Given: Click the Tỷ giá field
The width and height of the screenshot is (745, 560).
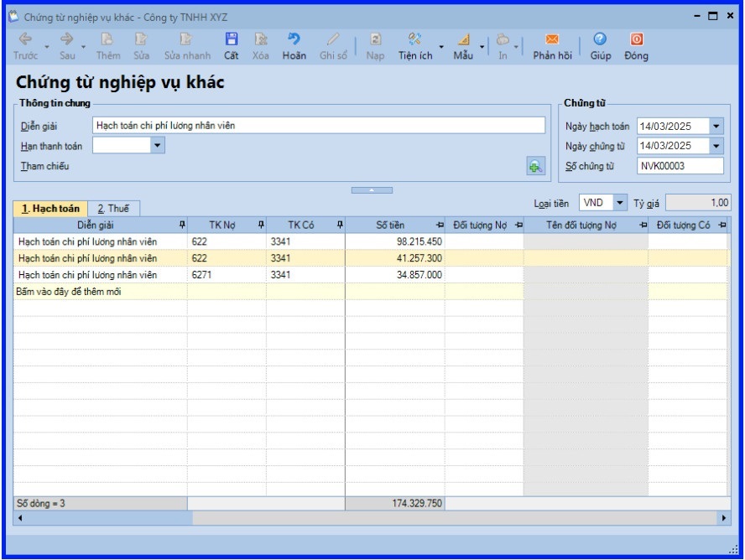Looking at the screenshot, I should click(697, 203).
